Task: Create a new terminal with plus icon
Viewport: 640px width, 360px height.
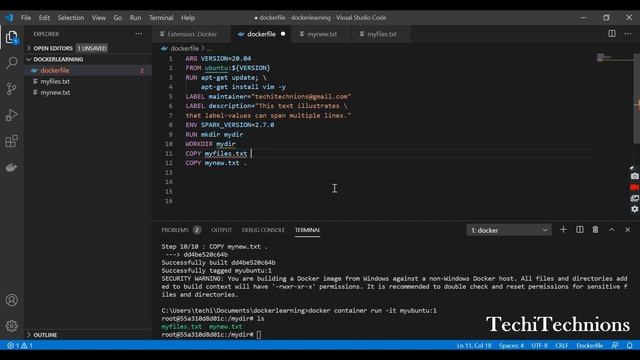Action: tap(563, 230)
